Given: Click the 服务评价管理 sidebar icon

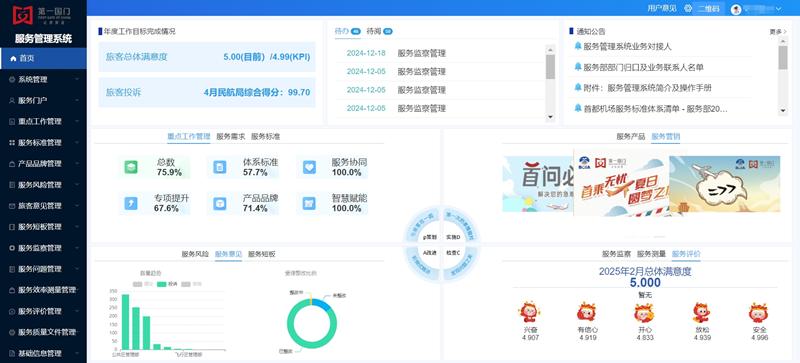Looking at the screenshot, I should click(x=12, y=311).
